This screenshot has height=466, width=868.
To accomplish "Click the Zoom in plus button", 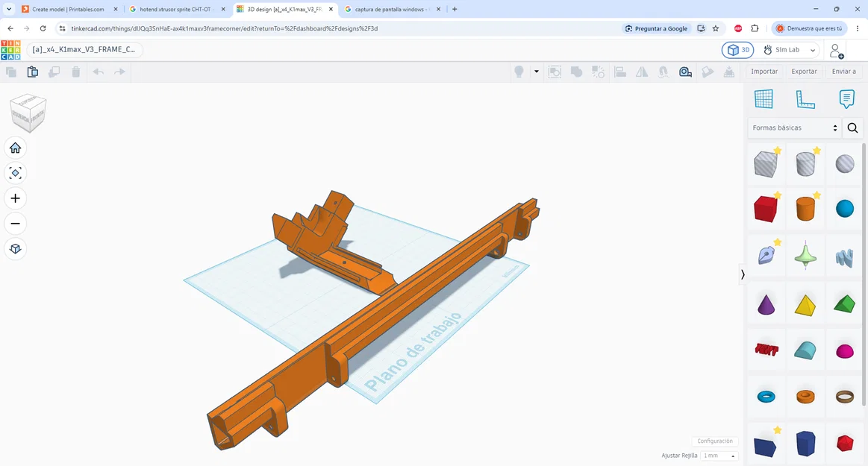I will point(16,198).
